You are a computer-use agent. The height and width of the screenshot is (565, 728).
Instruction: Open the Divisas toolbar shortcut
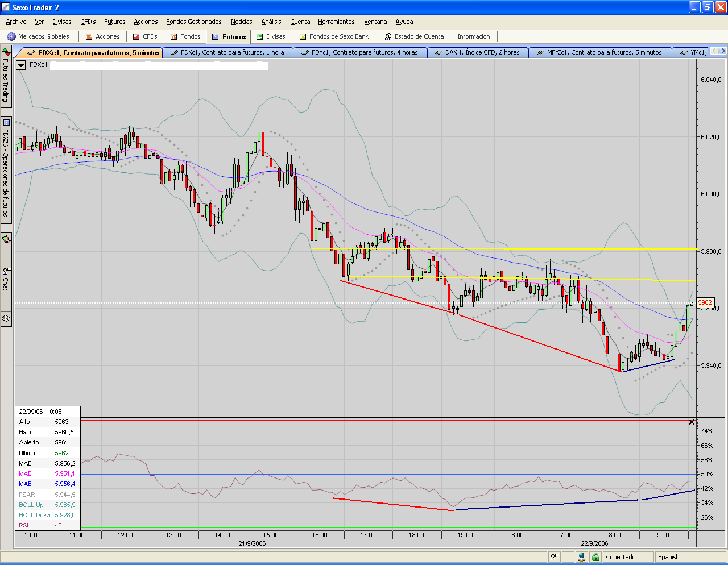pos(271,36)
